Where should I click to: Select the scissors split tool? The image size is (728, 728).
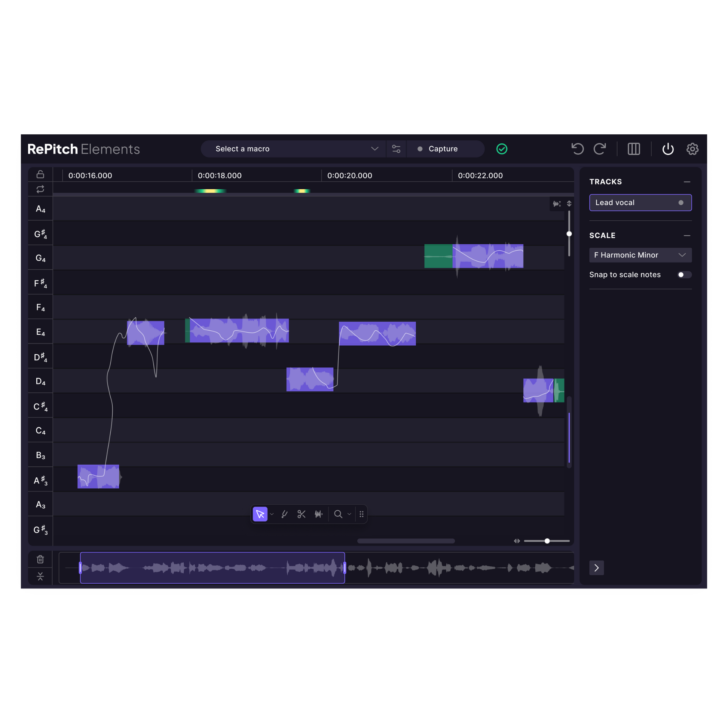[x=302, y=514]
